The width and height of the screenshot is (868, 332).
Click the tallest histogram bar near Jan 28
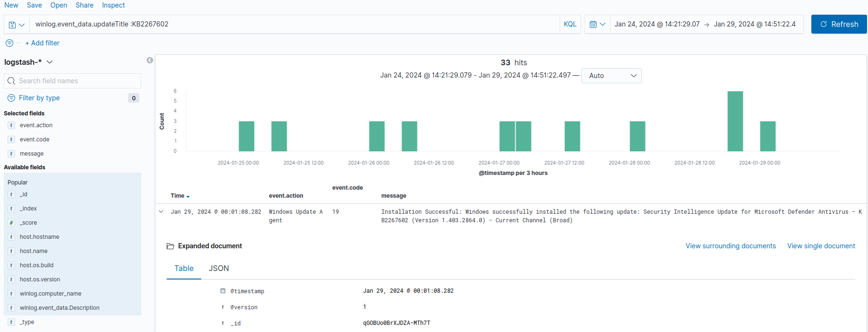click(735, 121)
